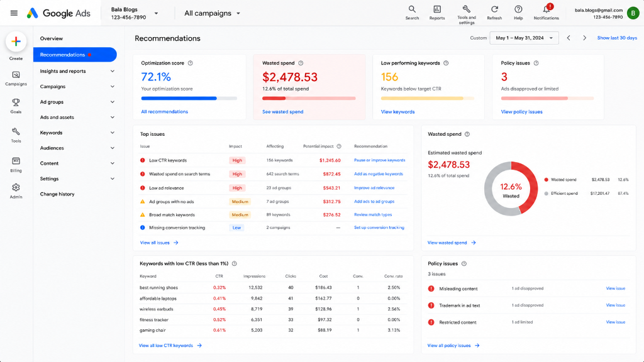The height and width of the screenshot is (362, 644).
Task: Click Review match types link
Action: click(x=373, y=215)
